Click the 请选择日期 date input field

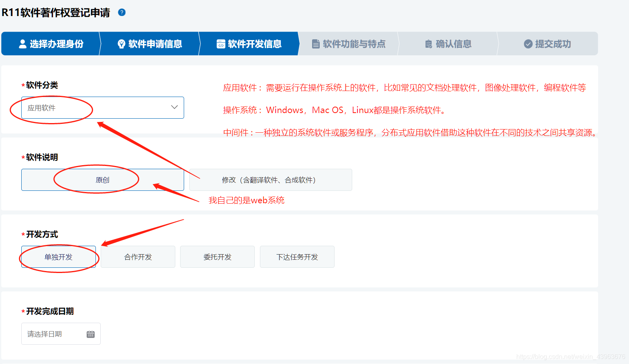61,334
